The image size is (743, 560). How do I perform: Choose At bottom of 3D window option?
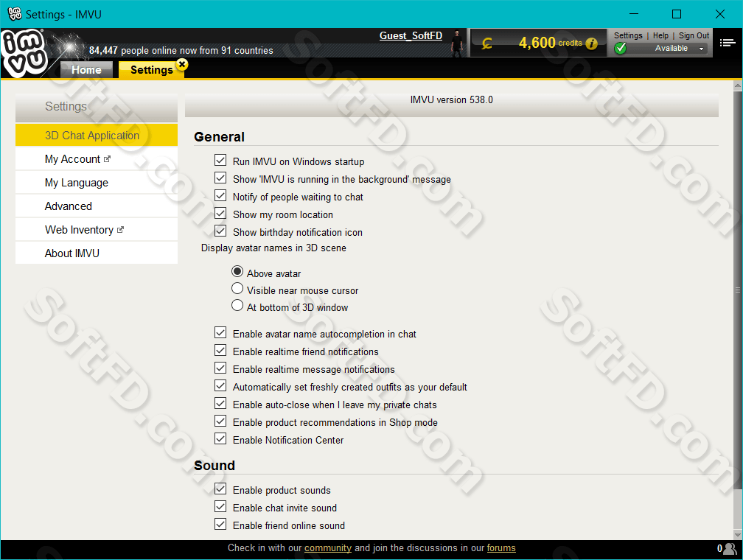(237, 306)
